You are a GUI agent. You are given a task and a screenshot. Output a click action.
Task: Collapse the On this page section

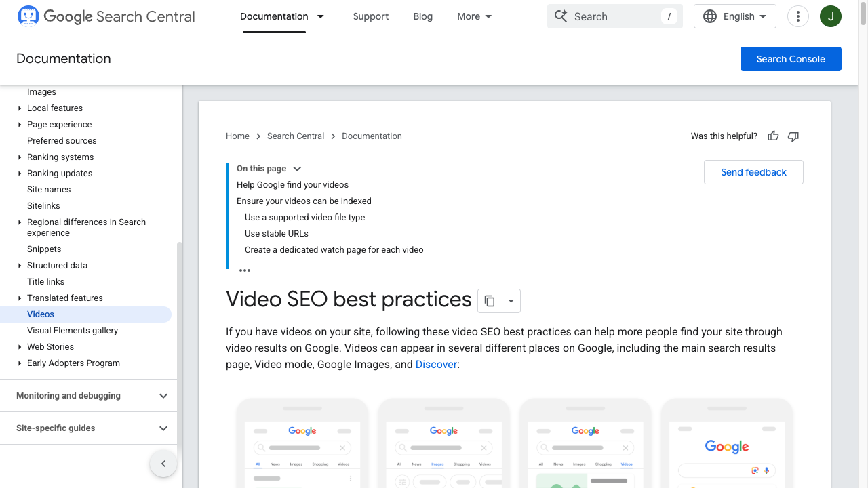click(297, 169)
